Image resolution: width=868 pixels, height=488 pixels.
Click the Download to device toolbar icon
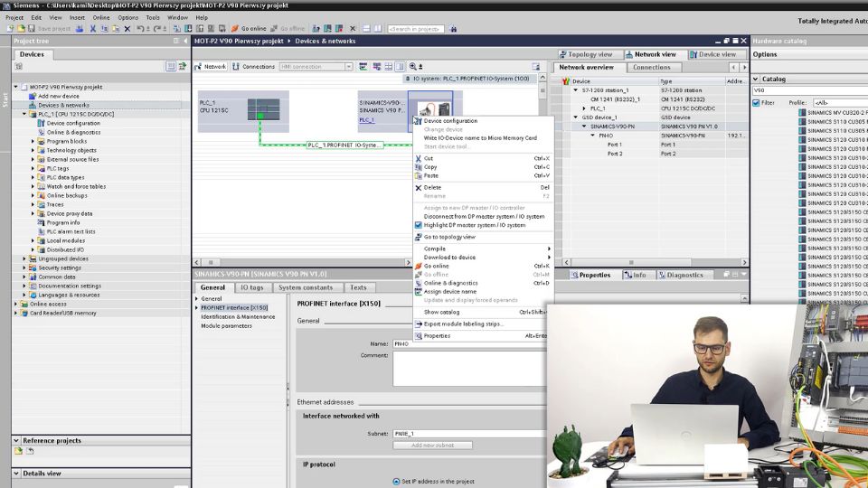188,28
